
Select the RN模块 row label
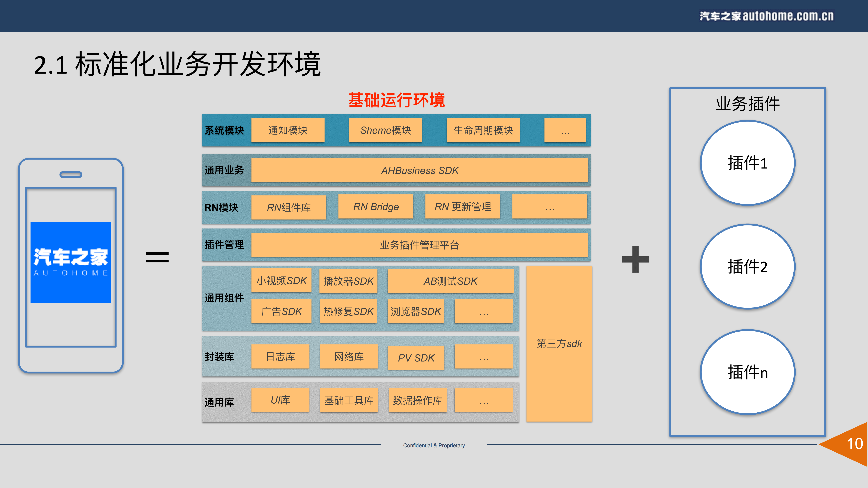pos(221,208)
